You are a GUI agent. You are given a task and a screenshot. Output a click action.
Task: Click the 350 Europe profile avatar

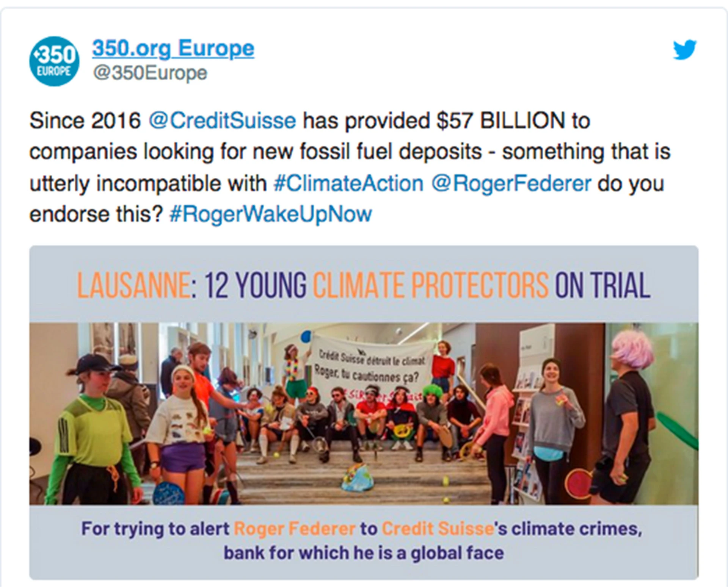(54, 61)
